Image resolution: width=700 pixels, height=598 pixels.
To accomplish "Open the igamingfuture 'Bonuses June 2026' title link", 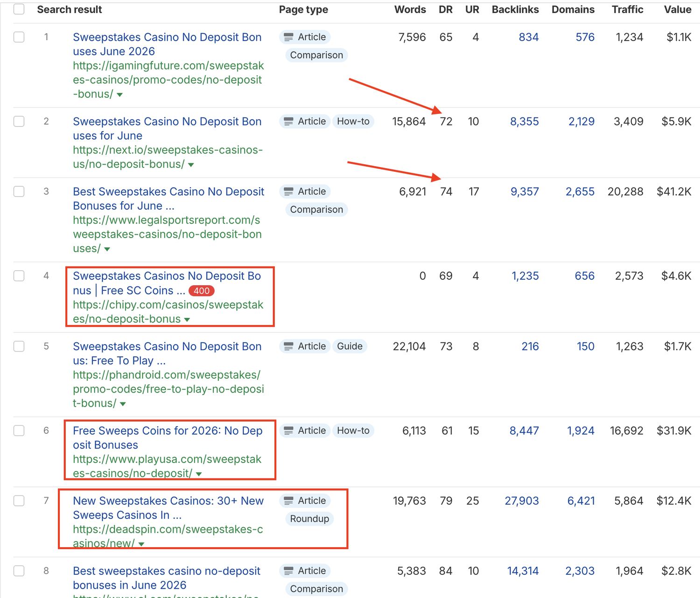I will coord(167,44).
